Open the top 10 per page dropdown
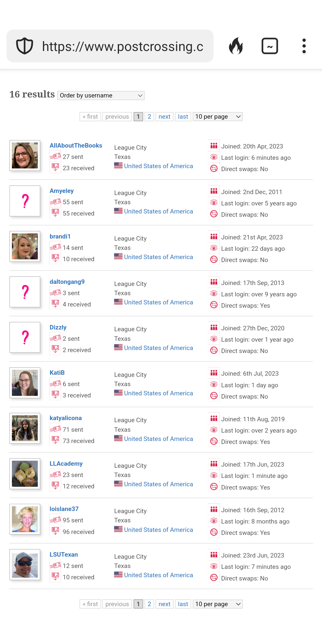 tap(218, 117)
